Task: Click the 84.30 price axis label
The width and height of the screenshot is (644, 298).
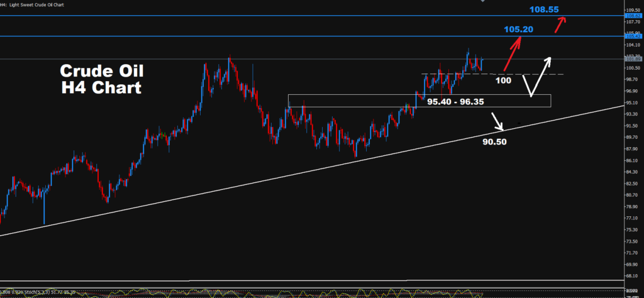Action: (x=633, y=172)
